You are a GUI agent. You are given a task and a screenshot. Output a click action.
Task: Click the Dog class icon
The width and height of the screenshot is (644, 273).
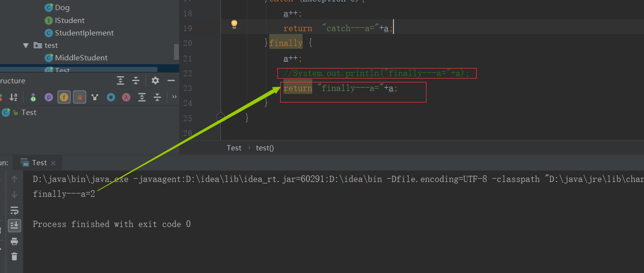(x=49, y=8)
